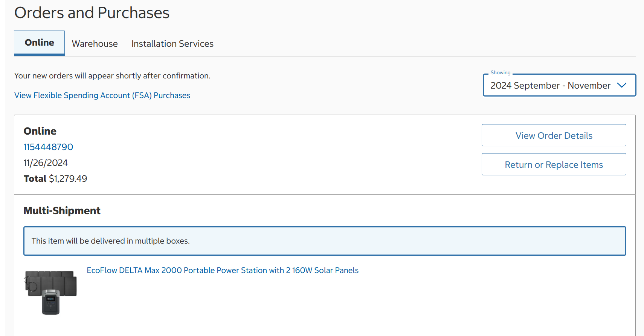The width and height of the screenshot is (644, 336).
Task: Open the 2024 September - November dropdown
Action: [559, 85]
